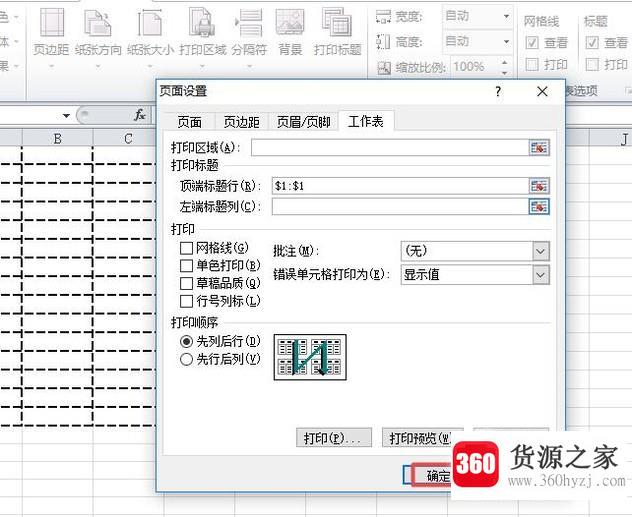The height and width of the screenshot is (517, 632).
Task: Enable 单色打印(B) checkbox
Action: (186, 266)
